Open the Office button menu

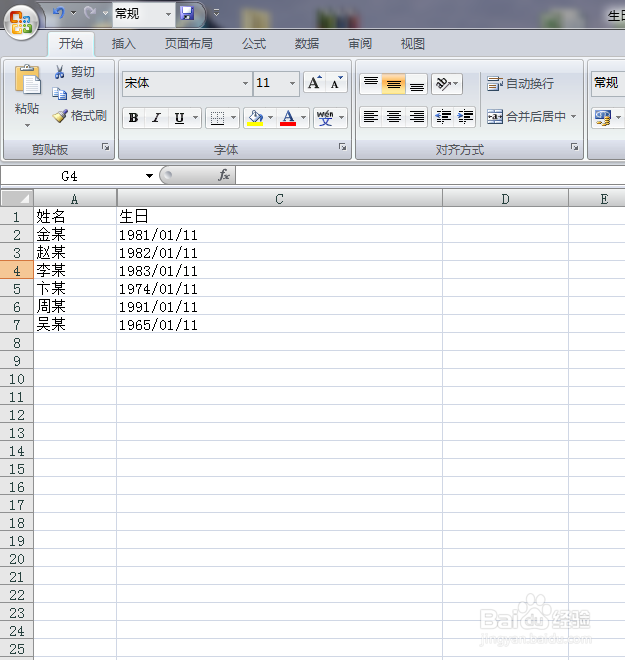click(x=21, y=21)
